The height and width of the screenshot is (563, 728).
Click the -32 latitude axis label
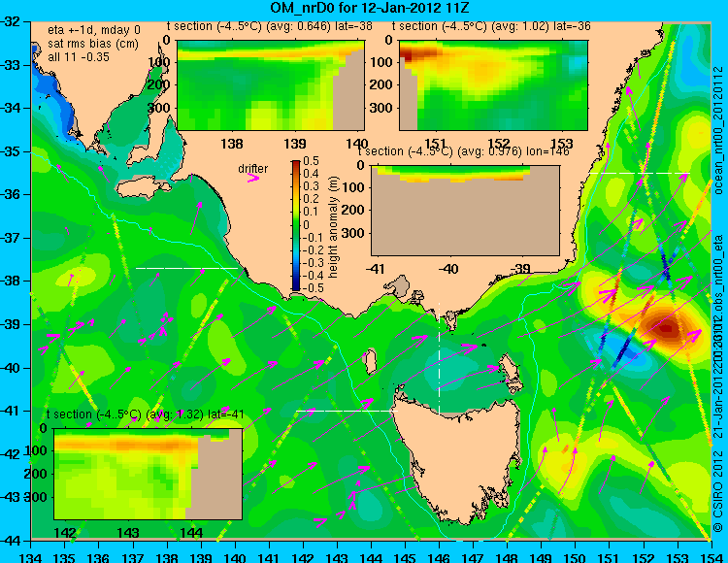pyautogui.click(x=11, y=21)
